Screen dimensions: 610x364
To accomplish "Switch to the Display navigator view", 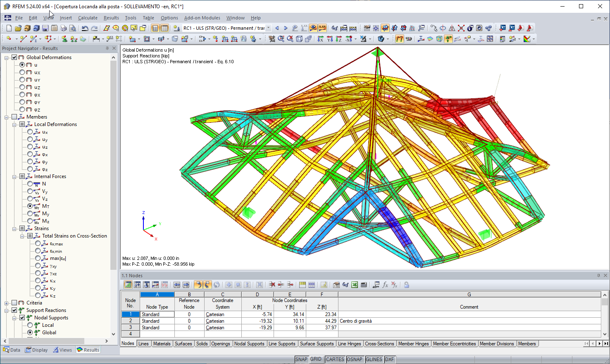I will coord(36,350).
